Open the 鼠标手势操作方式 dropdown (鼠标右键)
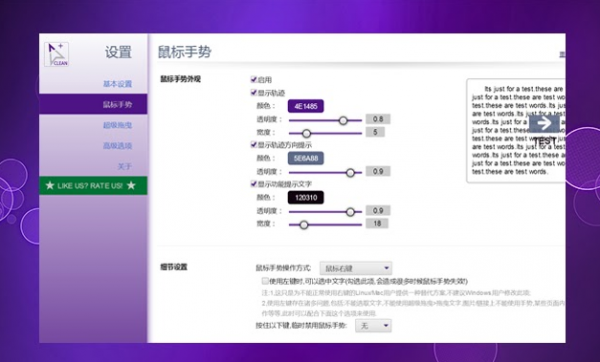Image resolution: width=600 pixels, height=362 pixels. tap(356, 268)
